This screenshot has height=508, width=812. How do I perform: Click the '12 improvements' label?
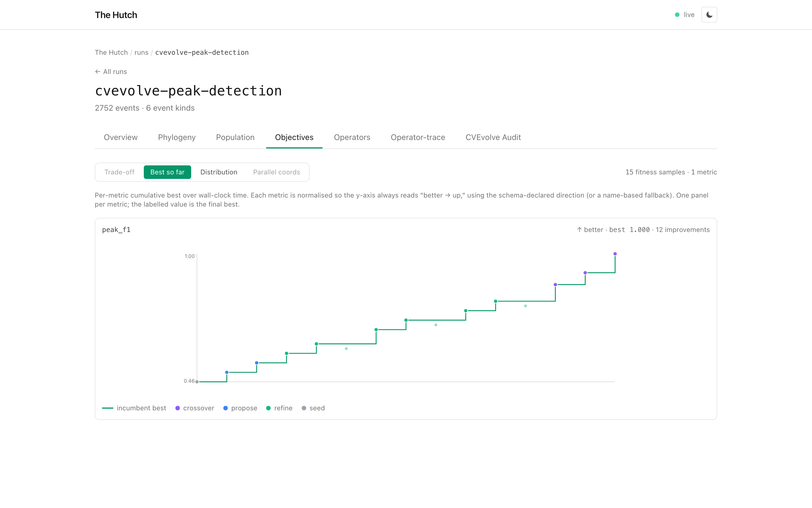click(683, 230)
